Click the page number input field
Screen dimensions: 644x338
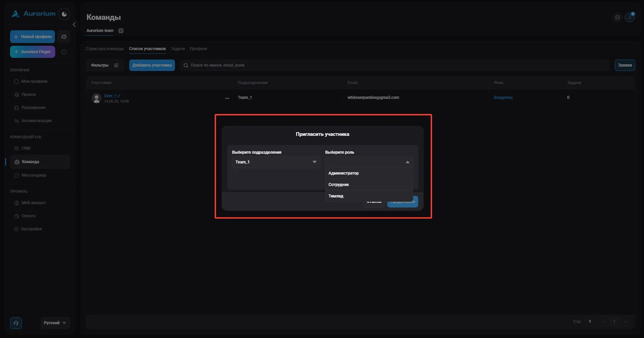click(x=590, y=322)
